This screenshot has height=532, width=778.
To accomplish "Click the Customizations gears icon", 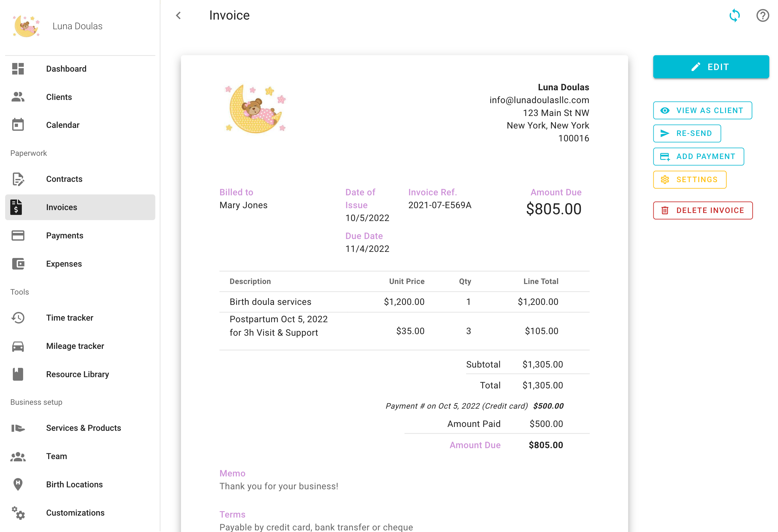I will 18,513.
